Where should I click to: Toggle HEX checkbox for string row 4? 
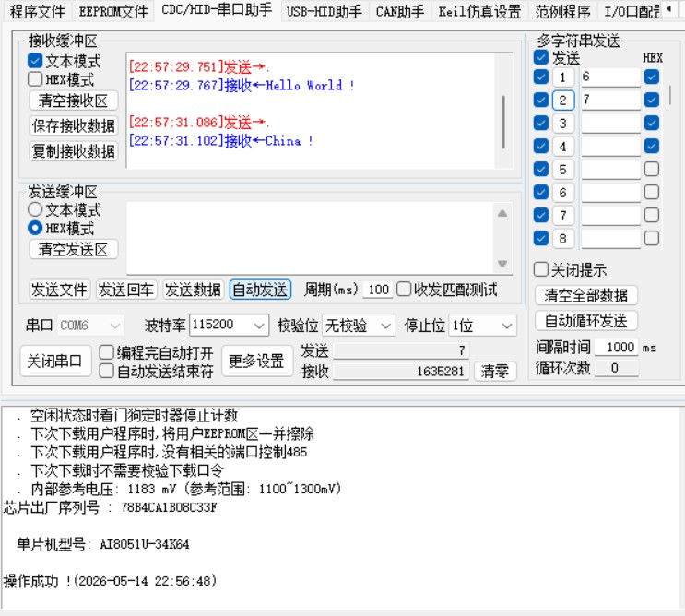click(652, 146)
